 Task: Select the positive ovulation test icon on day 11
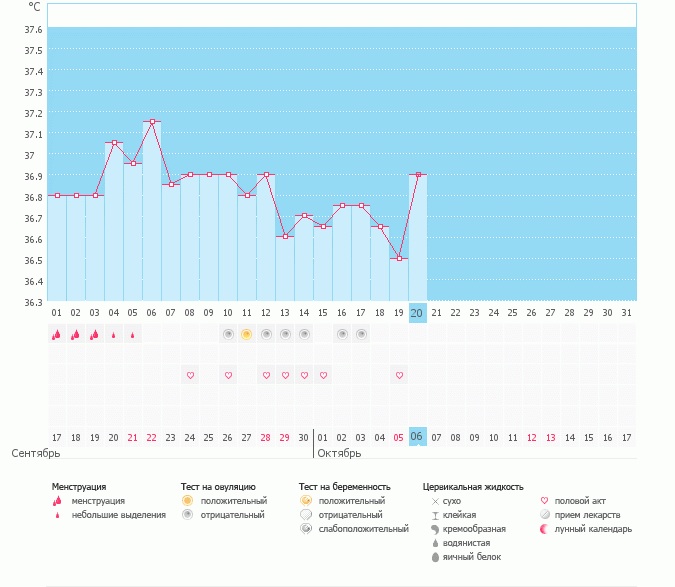point(247,334)
